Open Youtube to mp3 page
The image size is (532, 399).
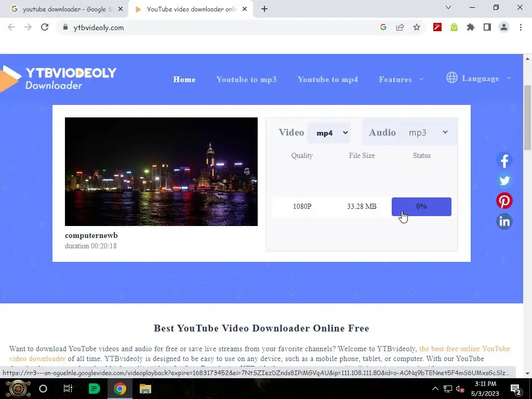tap(246, 79)
